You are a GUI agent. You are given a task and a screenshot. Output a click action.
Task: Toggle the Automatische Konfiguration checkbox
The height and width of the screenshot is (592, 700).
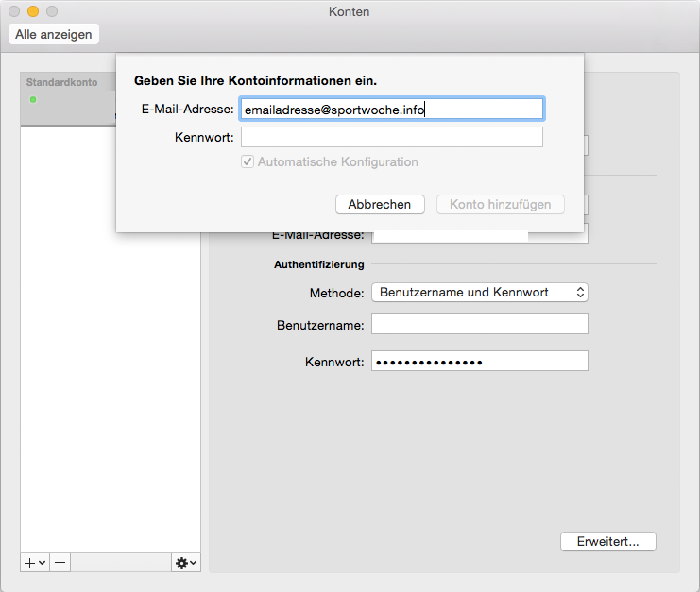(x=248, y=161)
